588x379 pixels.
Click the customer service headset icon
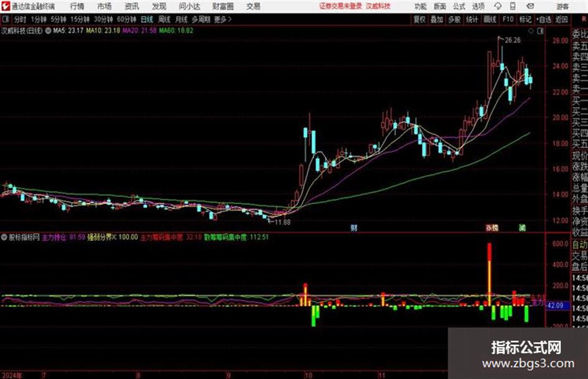(498, 6)
